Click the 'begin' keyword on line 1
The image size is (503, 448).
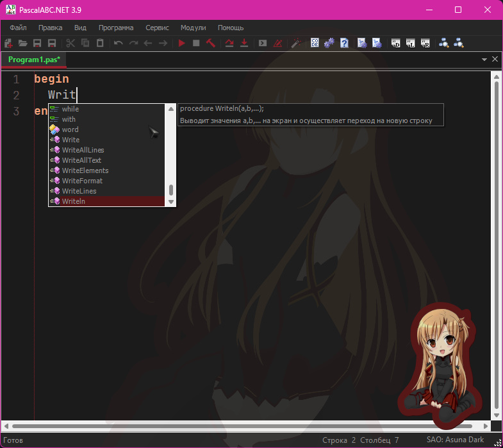pos(51,79)
